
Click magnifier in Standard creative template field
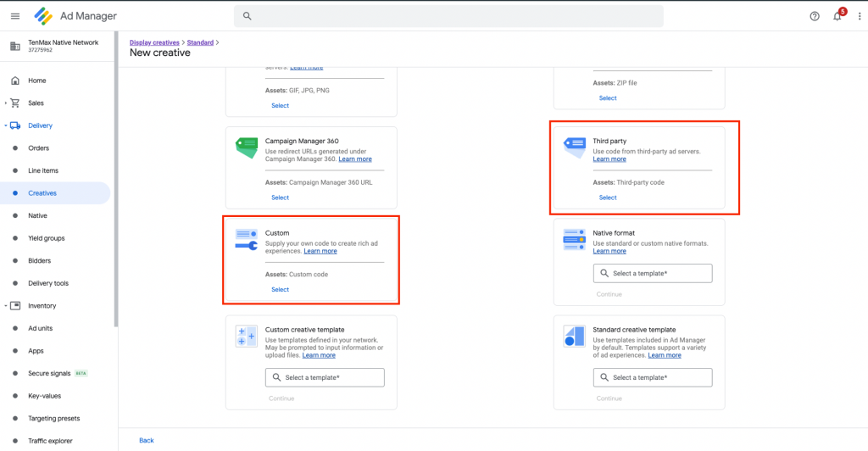point(604,377)
